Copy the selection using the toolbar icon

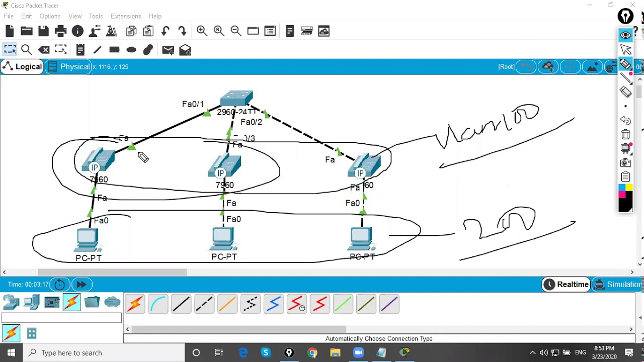tap(131, 31)
